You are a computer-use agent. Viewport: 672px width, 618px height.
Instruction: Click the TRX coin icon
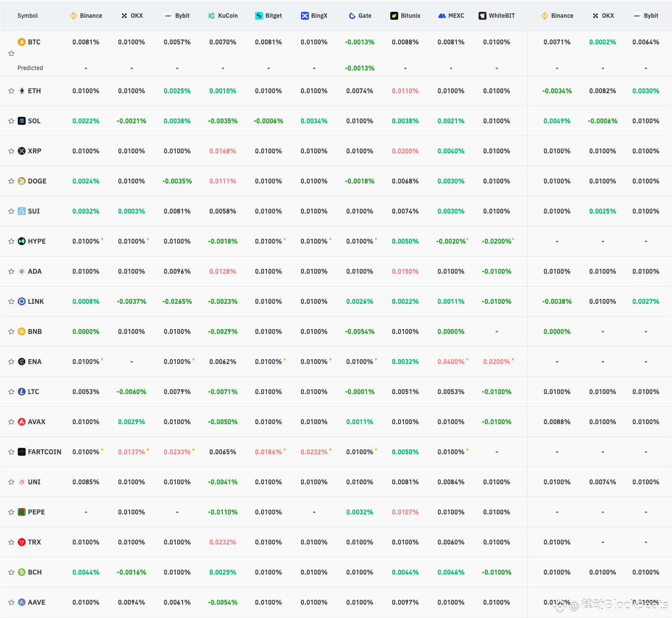click(x=22, y=542)
